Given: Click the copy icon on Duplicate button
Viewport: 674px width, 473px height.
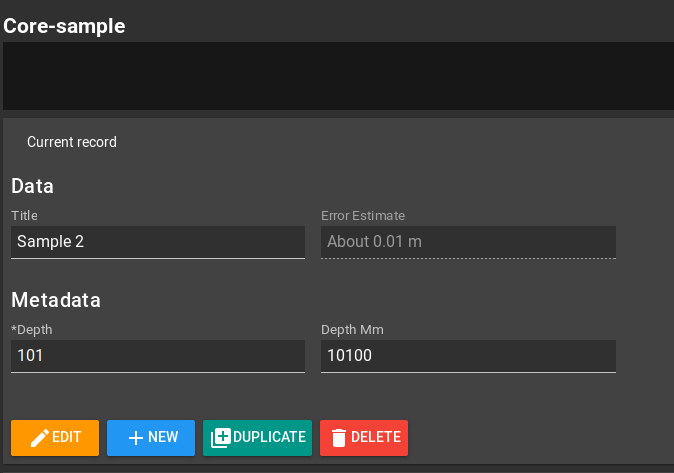Looking at the screenshot, I should click(221, 437).
